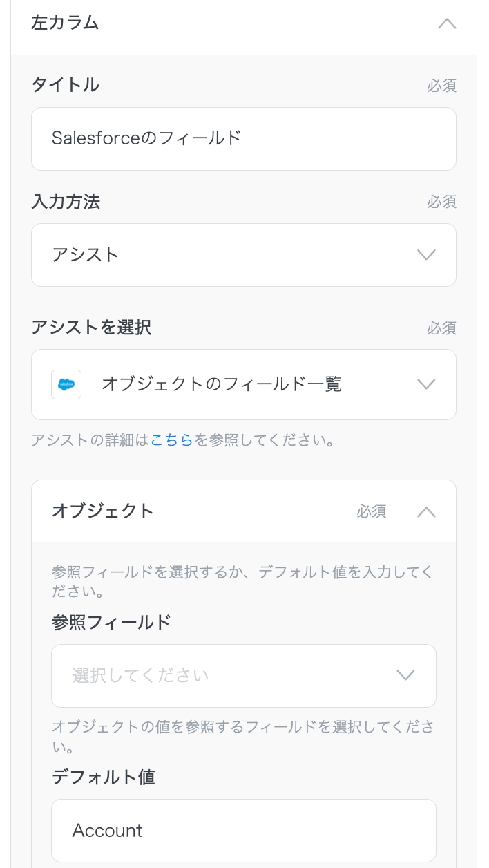Click the Salesforce cloud icon
This screenshot has height=868, width=489.
[66, 384]
